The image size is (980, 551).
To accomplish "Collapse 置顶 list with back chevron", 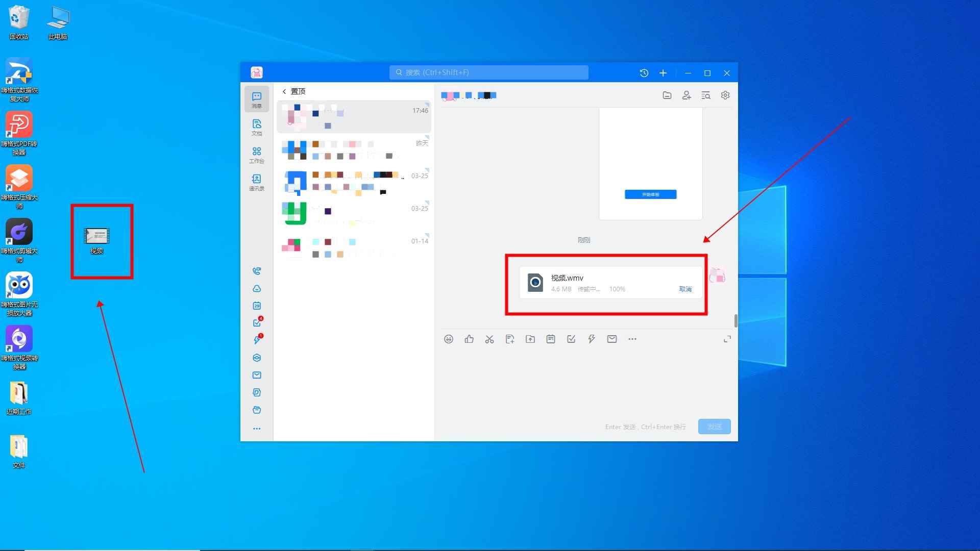I will (x=284, y=91).
